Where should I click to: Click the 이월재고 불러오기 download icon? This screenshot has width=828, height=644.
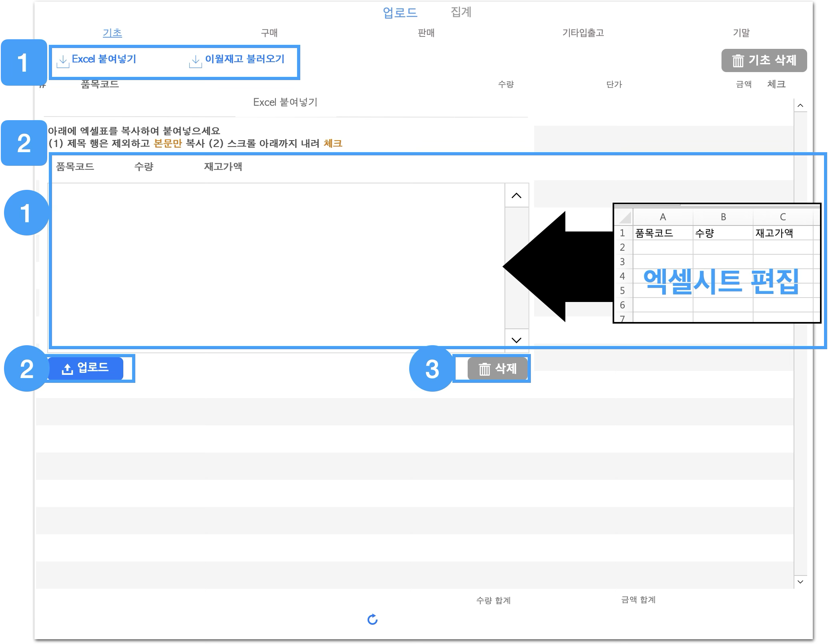pos(195,61)
